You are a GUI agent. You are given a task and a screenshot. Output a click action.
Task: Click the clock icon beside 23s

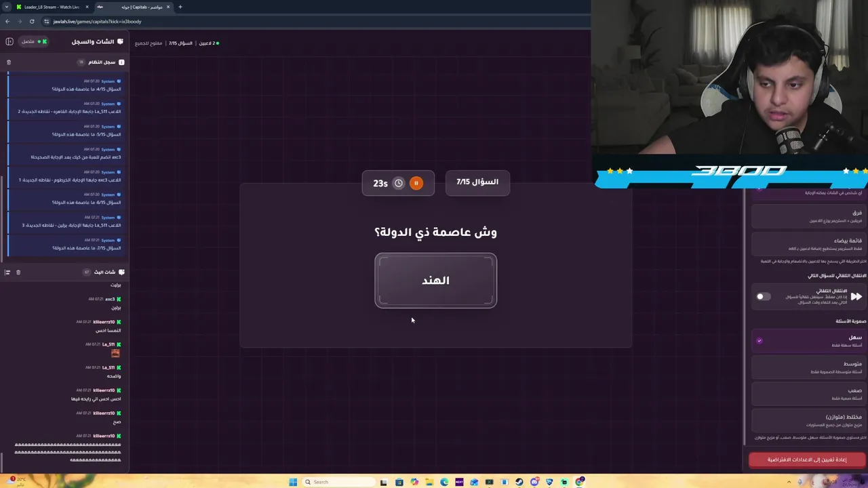(399, 183)
